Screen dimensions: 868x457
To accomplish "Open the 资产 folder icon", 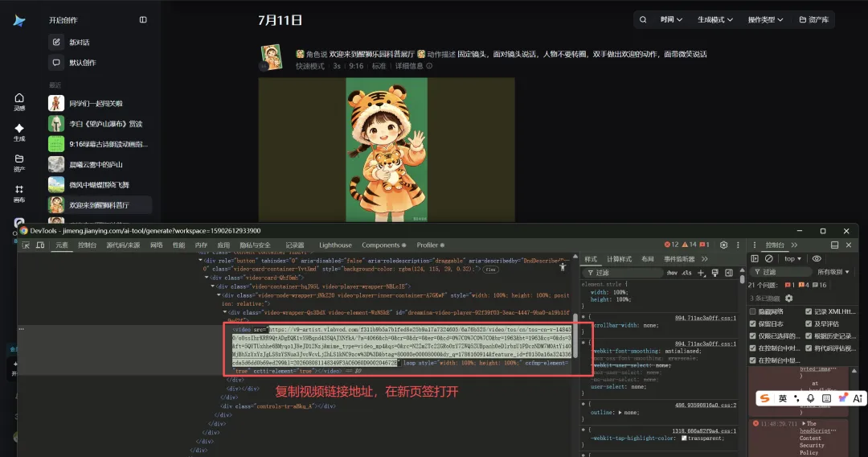I will coord(19,163).
